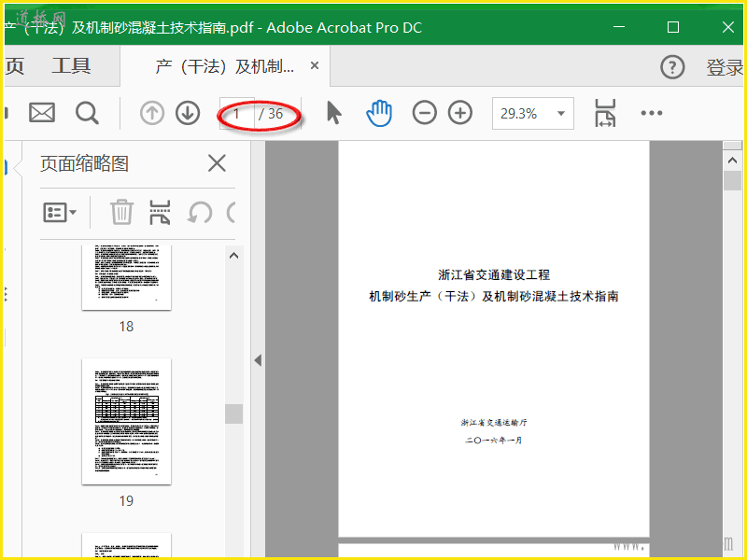Click the email envelope icon
The width and height of the screenshot is (747, 560).
[42, 113]
